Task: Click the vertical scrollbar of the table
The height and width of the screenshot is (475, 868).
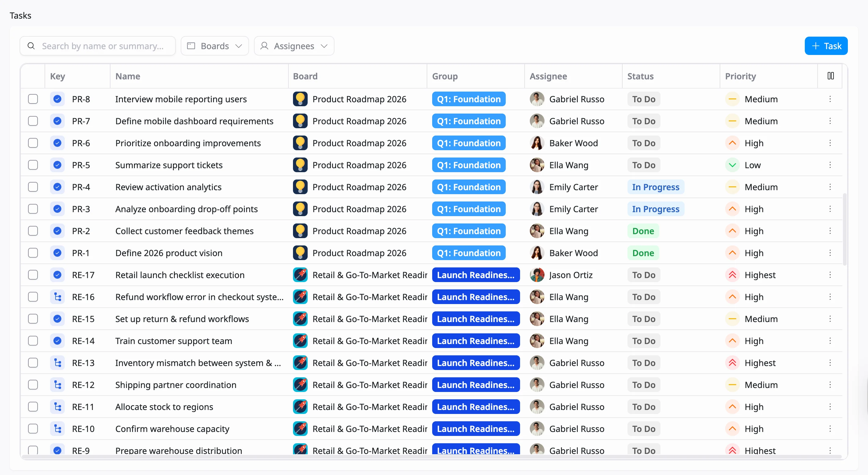Action: tap(844, 229)
